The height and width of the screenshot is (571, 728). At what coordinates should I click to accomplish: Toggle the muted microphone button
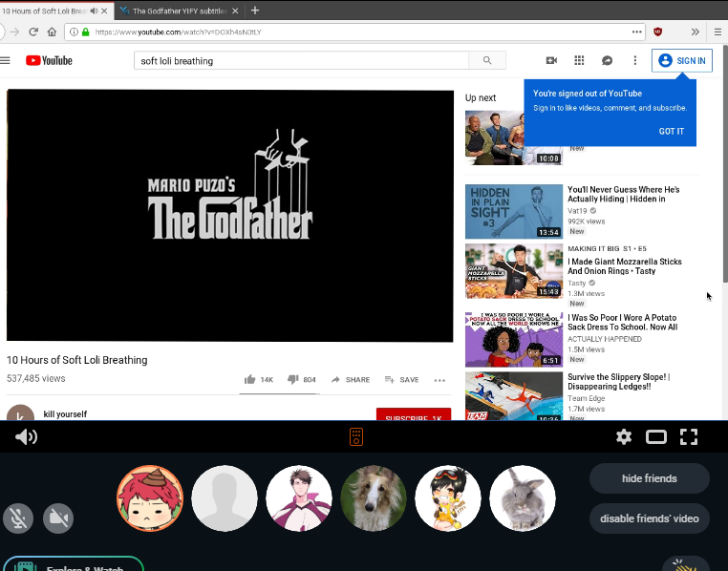tap(18, 518)
